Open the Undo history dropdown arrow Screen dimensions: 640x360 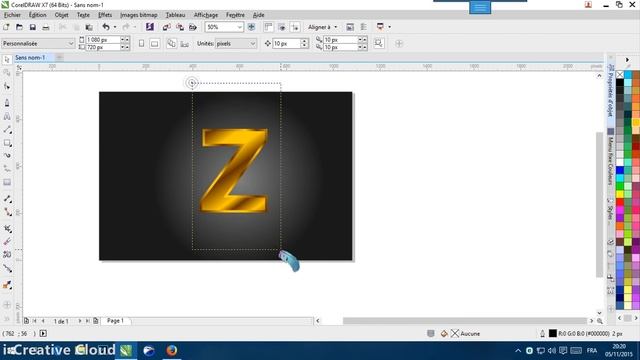(115, 27)
